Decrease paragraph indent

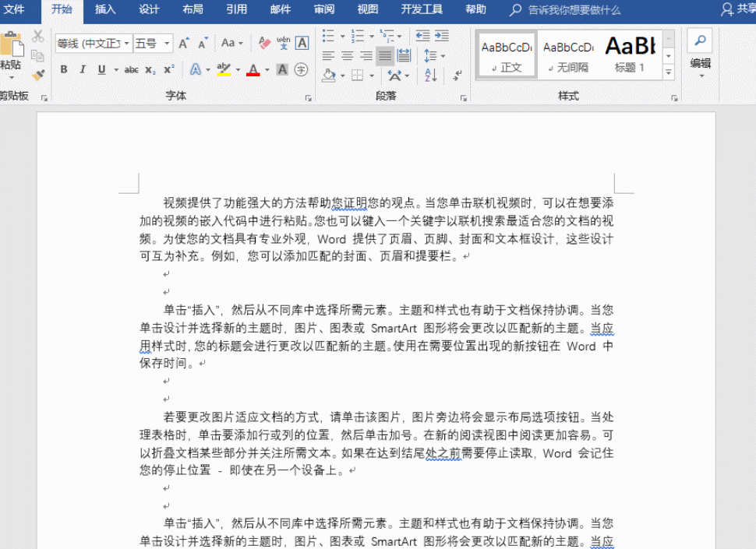point(423,36)
